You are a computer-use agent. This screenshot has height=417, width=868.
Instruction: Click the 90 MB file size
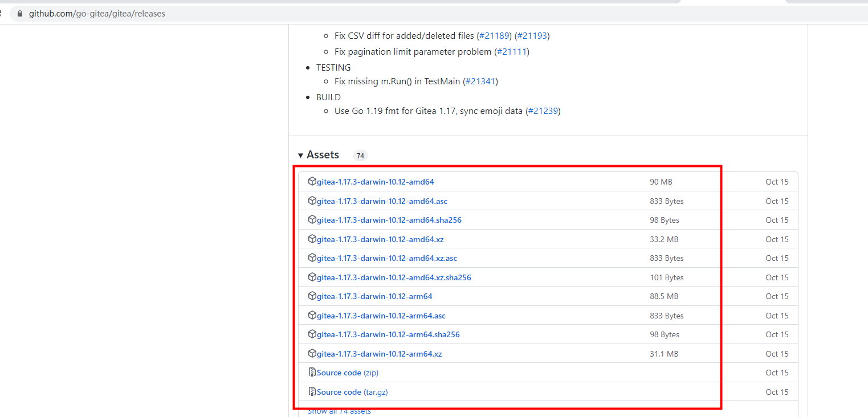661,182
